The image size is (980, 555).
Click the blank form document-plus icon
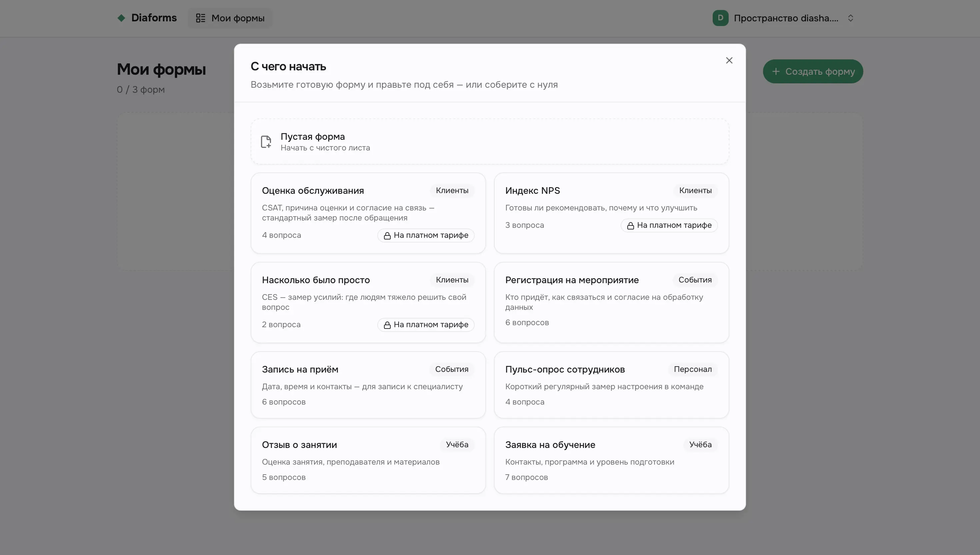point(266,141)
